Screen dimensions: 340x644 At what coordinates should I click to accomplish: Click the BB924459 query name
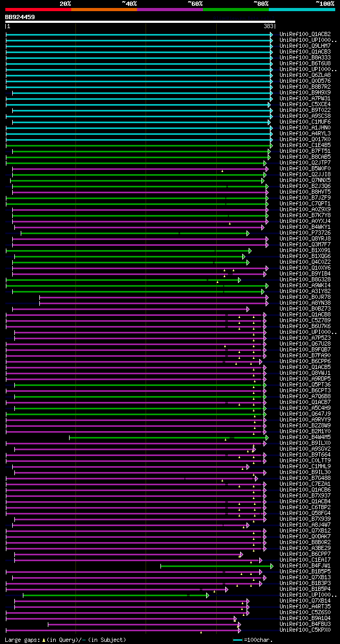click(20, 17)
